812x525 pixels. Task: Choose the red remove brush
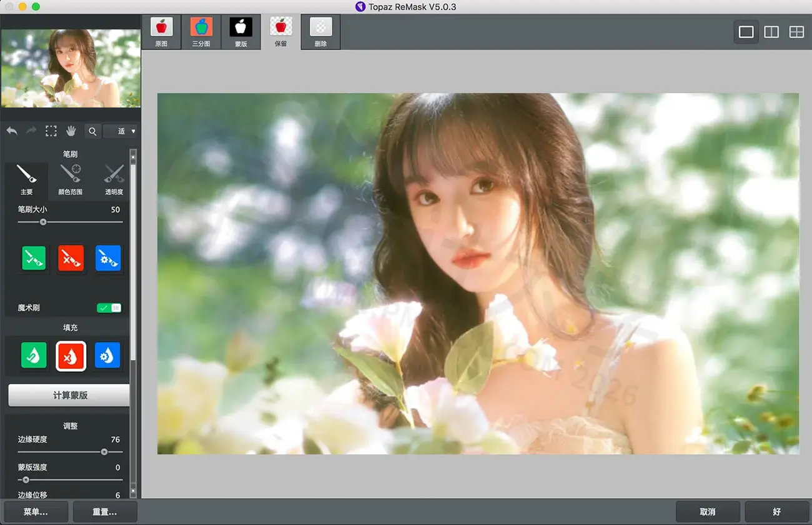tap(71, 258)
